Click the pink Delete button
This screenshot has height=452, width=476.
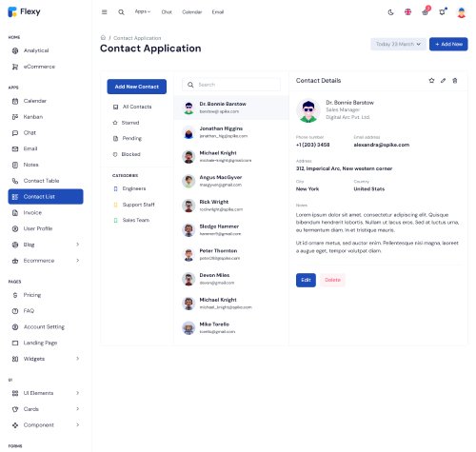click(x=332, y=280)
